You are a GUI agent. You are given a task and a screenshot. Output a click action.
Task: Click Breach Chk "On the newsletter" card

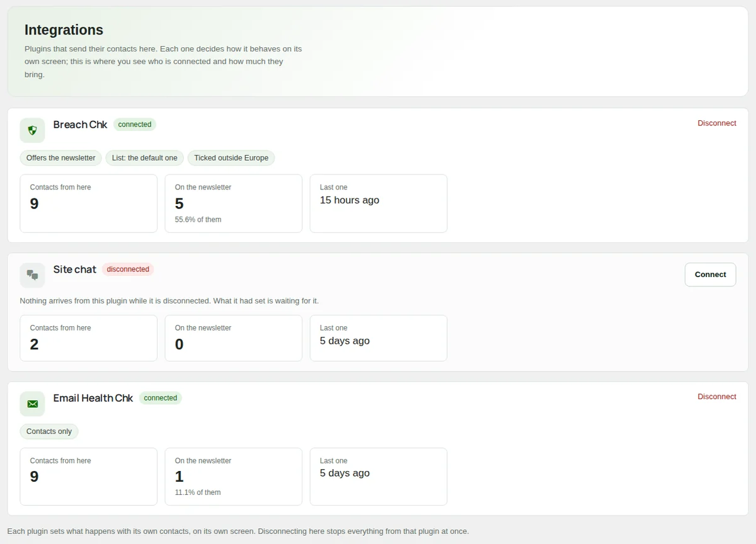(234, 203)
